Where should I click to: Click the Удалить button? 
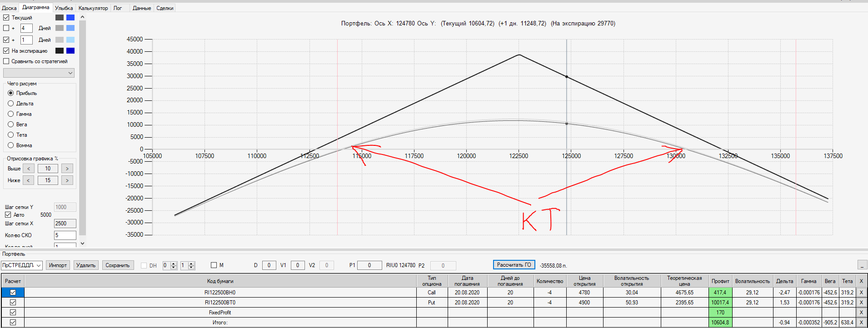tap(86, 265)
